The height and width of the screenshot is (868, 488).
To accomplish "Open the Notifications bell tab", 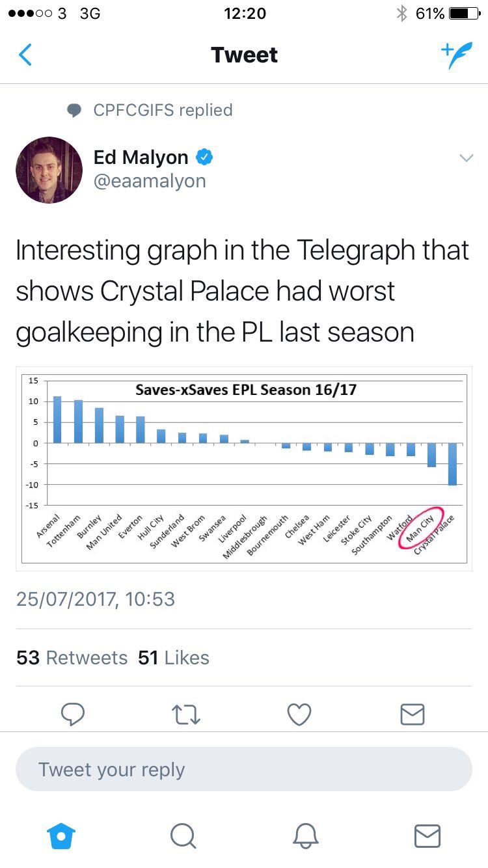I will click(x=305, y=835).
